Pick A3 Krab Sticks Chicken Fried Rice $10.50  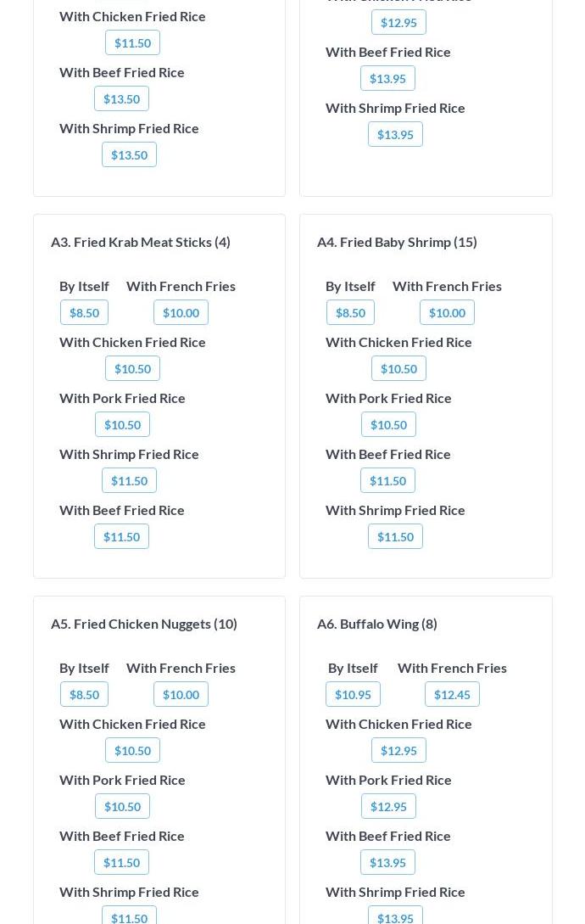[x=132, y=368]
